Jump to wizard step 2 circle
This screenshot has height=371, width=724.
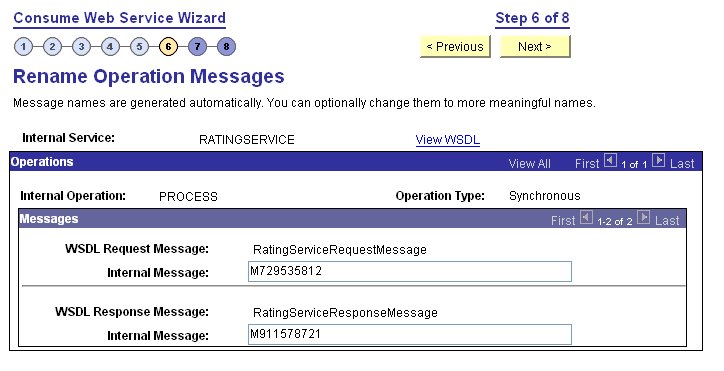pos(52,47)
